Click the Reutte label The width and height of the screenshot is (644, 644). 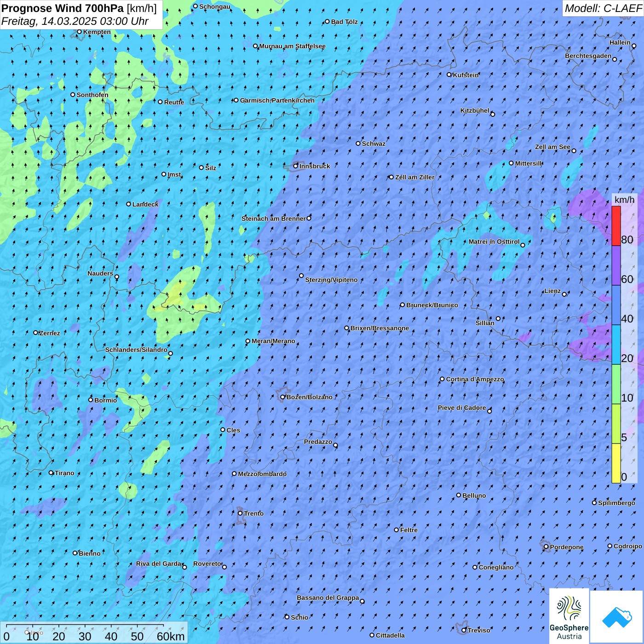174,102
